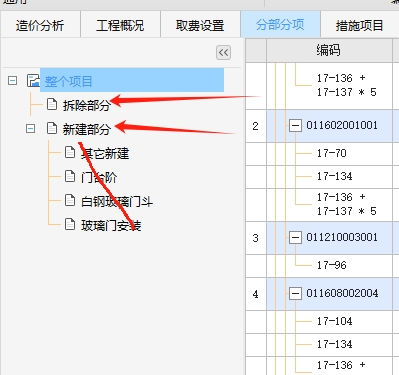Select the 整个项目 tree node
The image size is (399, 375).
coord(132,80)
